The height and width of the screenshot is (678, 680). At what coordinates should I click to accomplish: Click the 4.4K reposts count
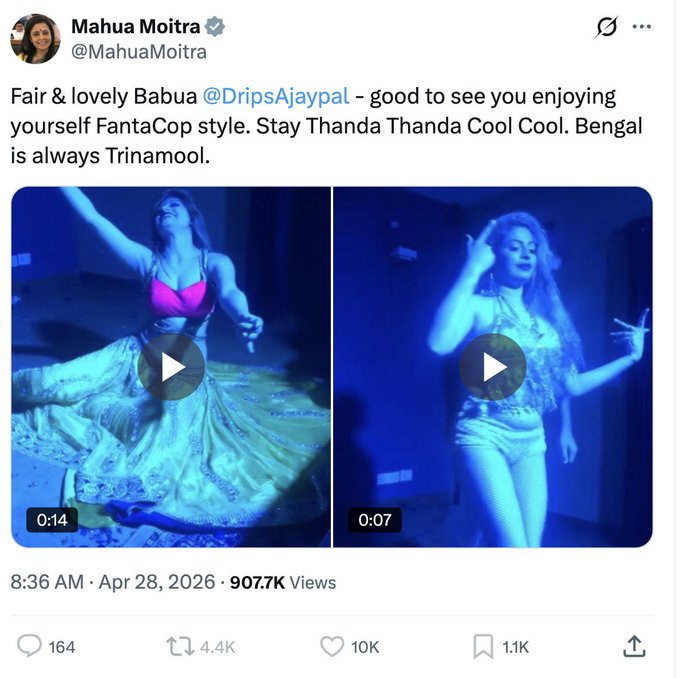(217, 647)
